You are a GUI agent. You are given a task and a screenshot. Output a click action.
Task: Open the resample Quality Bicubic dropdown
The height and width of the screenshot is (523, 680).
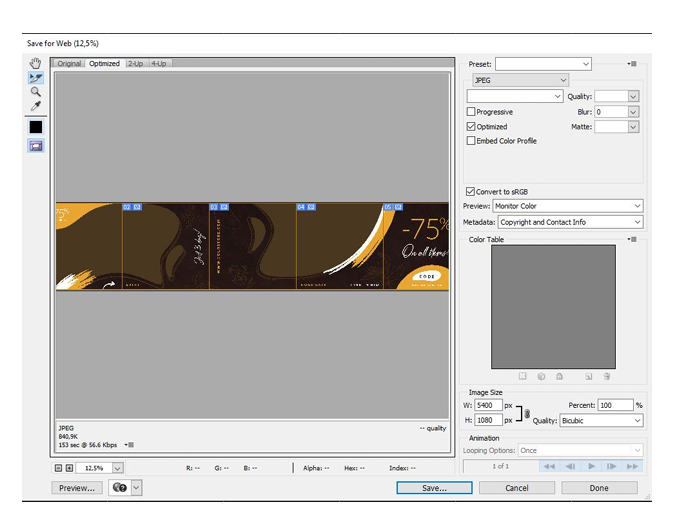click(x=601, y=421)
